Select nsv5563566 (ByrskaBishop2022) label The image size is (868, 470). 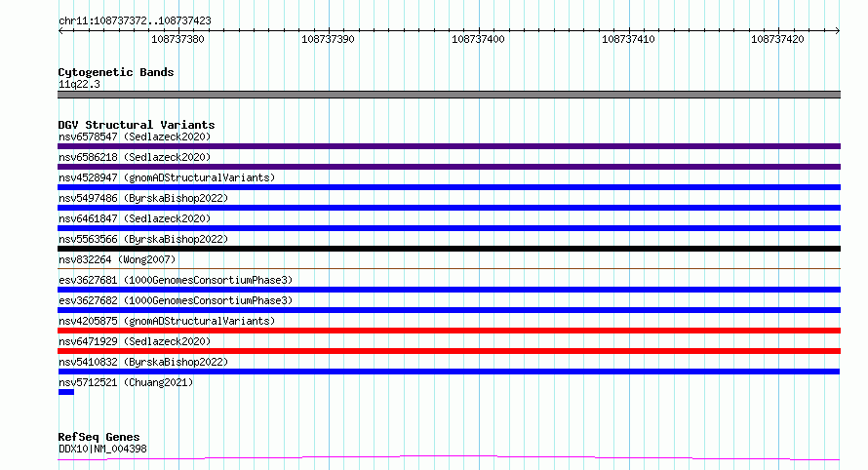(143, 239)
